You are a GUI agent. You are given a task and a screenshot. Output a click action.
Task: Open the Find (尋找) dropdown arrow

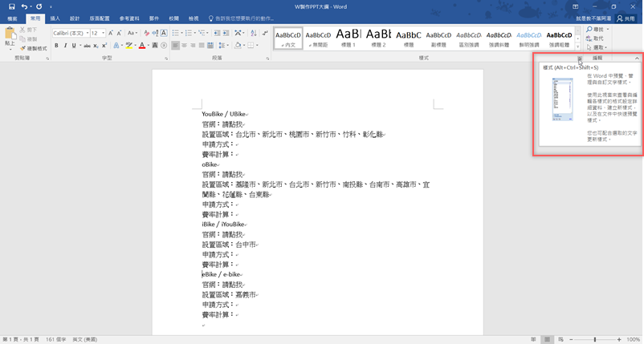[x=608, y=30]
